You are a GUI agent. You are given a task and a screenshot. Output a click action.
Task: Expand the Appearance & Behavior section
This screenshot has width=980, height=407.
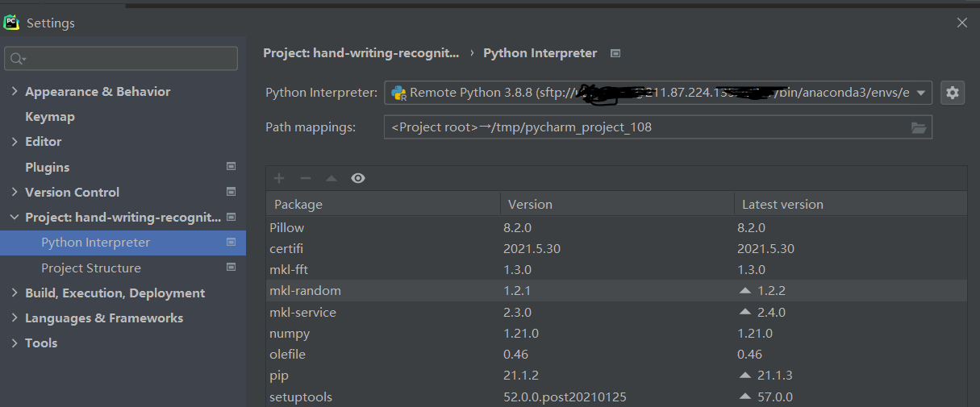(x=15, y=92)
